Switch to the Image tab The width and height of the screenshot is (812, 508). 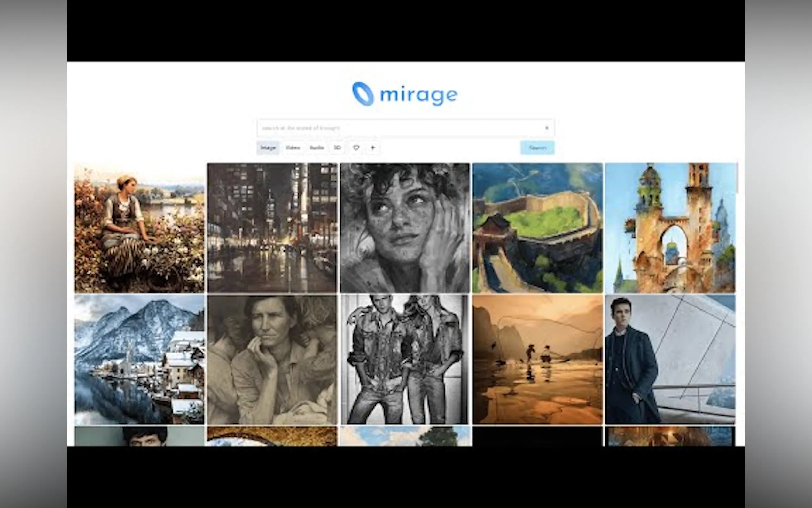pyautogui.click(x=268, y=148)
